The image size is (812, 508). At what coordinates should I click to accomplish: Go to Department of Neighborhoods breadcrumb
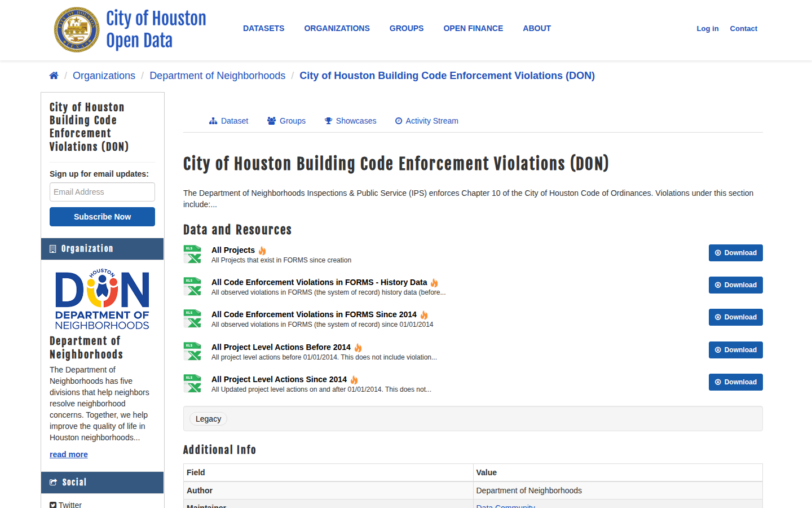[217, 76]
